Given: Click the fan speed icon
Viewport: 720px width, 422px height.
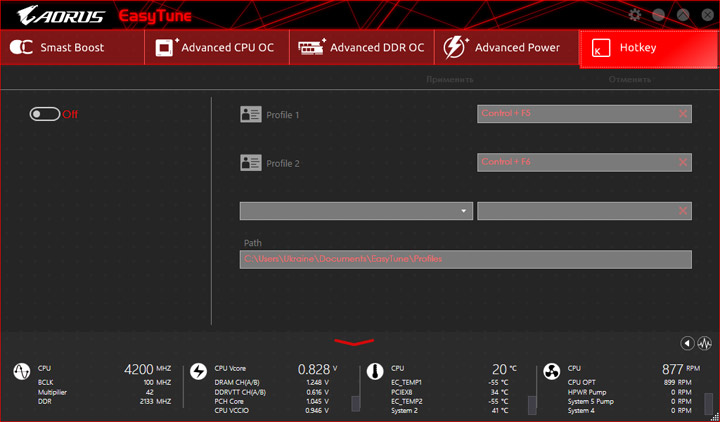Looking at the screenshot, I should pyautogui.click(x=551, y=371).
